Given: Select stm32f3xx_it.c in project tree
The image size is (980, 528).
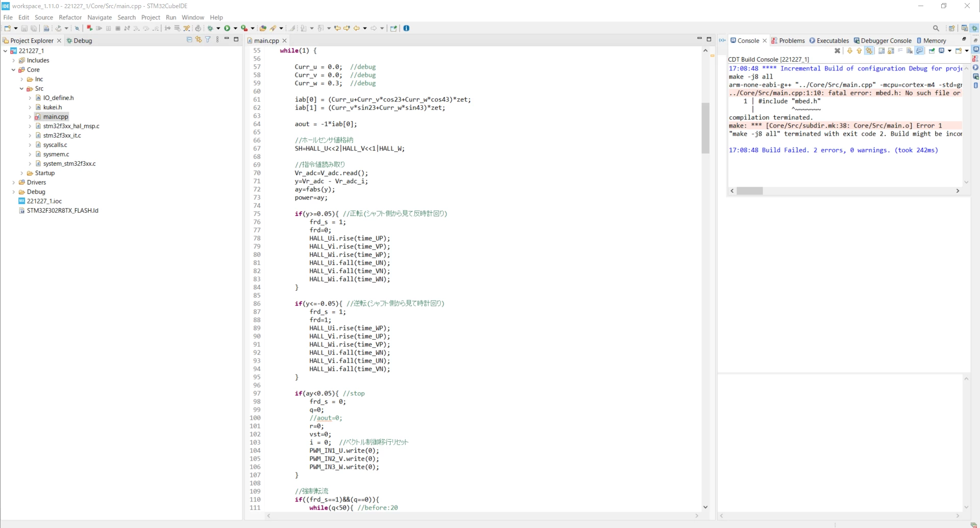Looking at the screenshot, I should (62, 136).
